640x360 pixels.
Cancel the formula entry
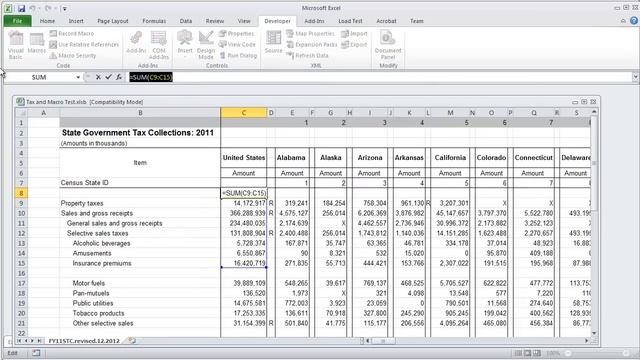pyautogui.click(x=98, y=77)
